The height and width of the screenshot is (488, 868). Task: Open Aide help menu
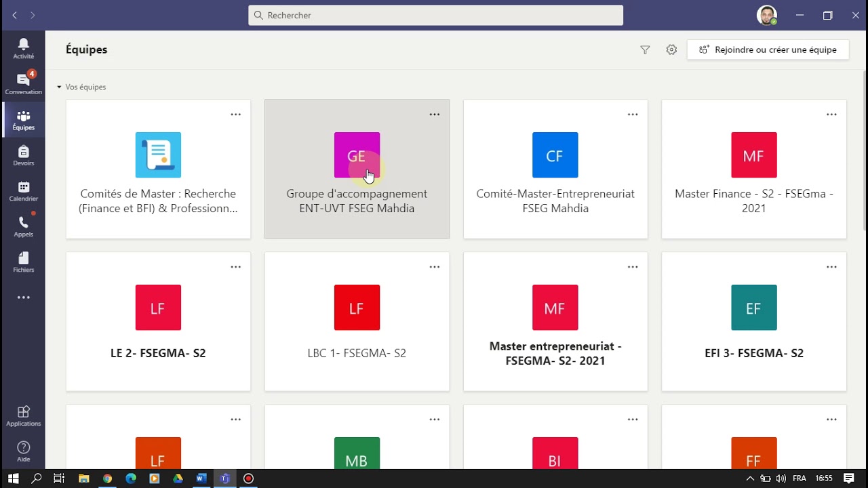pos(23,451)
